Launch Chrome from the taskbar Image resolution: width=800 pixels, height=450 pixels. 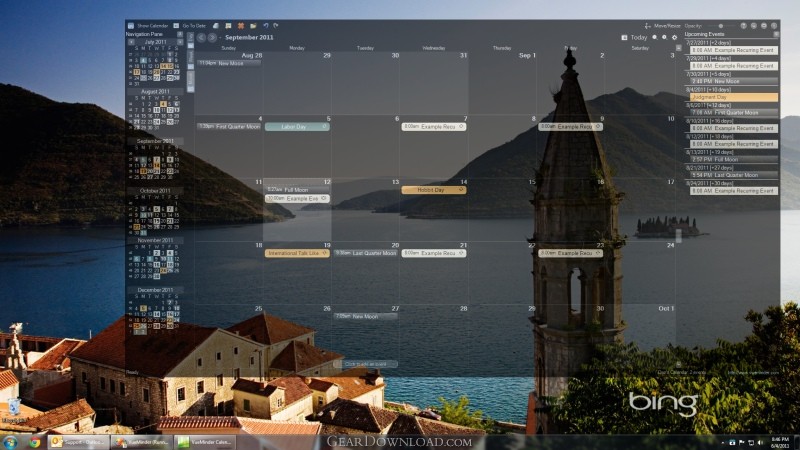34,442
